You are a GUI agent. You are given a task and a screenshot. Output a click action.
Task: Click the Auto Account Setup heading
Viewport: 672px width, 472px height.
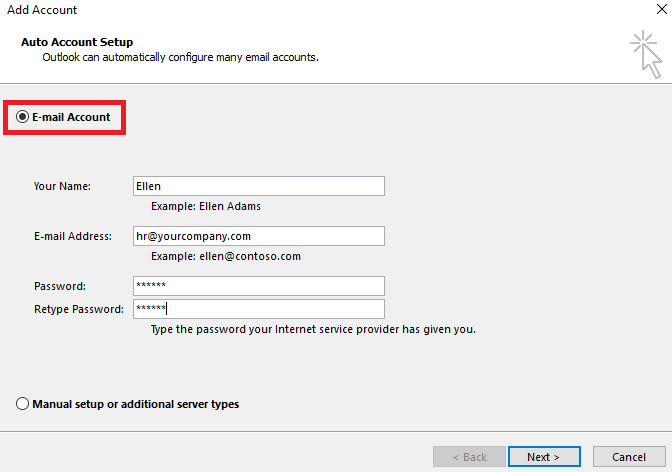[x=77, y=43]
